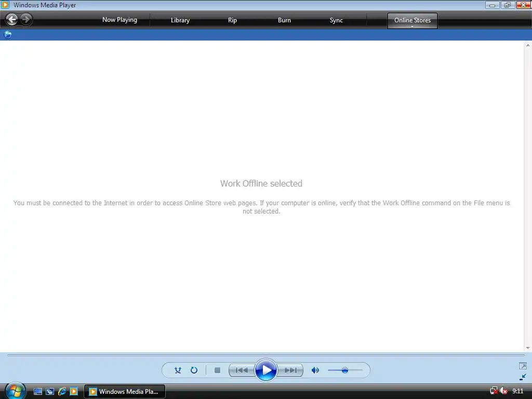Viewport: 532px width, 399px height.
Task: Go to the Sync tab
Action: [x=336, y=20]
